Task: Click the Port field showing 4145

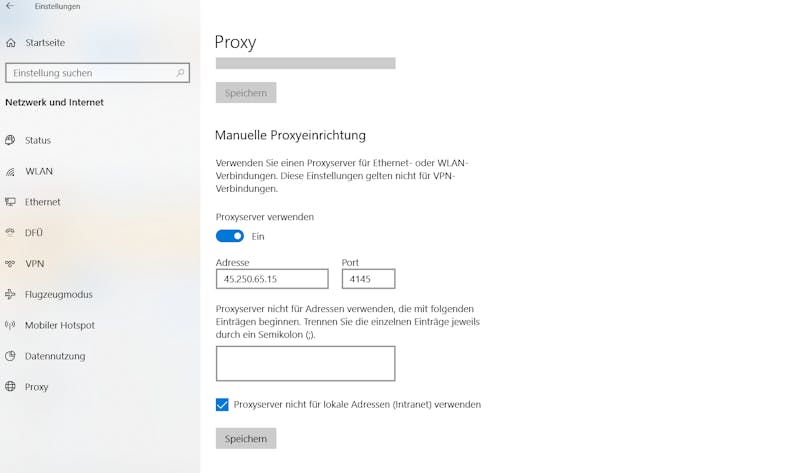Action: coord(368,279)
